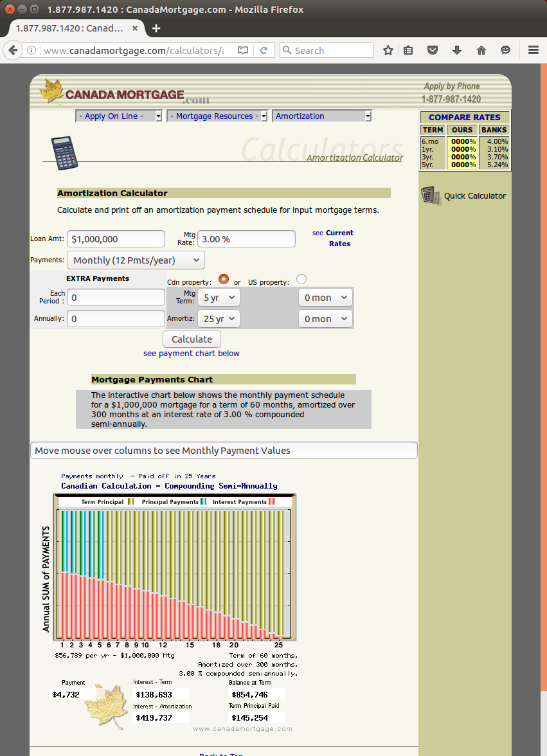Viewport: 547px width, 756px height.
Task: Open the Apply On Line dropdown
Action: pyautogui.click(x=118, y=116)
